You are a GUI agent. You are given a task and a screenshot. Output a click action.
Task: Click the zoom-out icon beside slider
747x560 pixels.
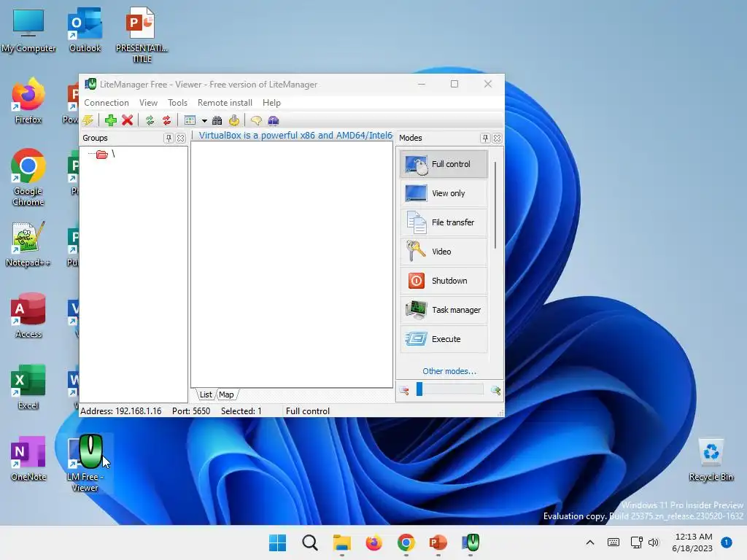pos(404,391)
